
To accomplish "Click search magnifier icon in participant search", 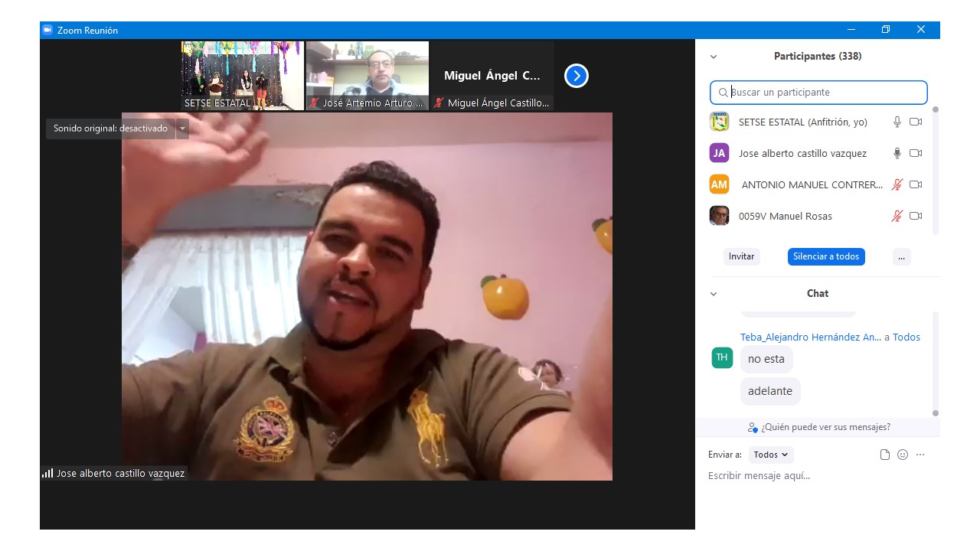I will (723, 93).
